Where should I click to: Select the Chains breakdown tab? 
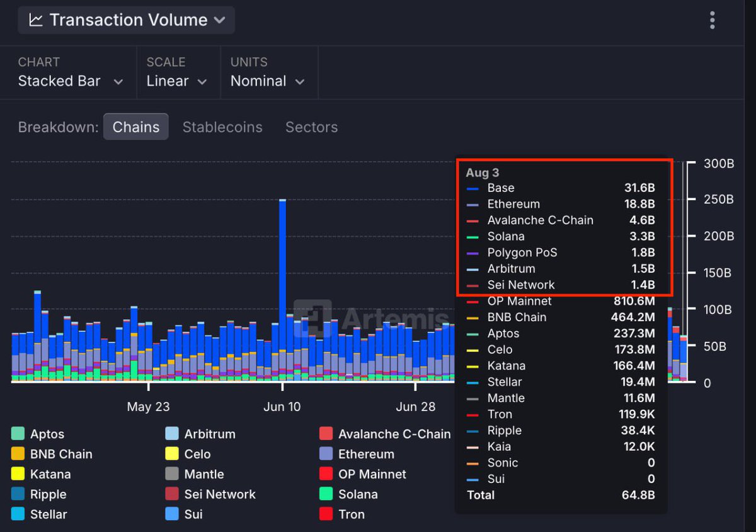tap(135, 127)
